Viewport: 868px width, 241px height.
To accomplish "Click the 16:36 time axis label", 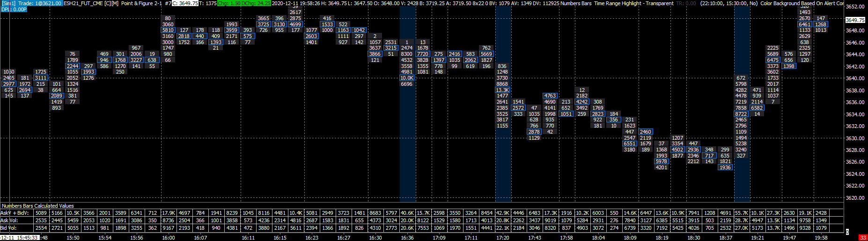I will 407,238.
